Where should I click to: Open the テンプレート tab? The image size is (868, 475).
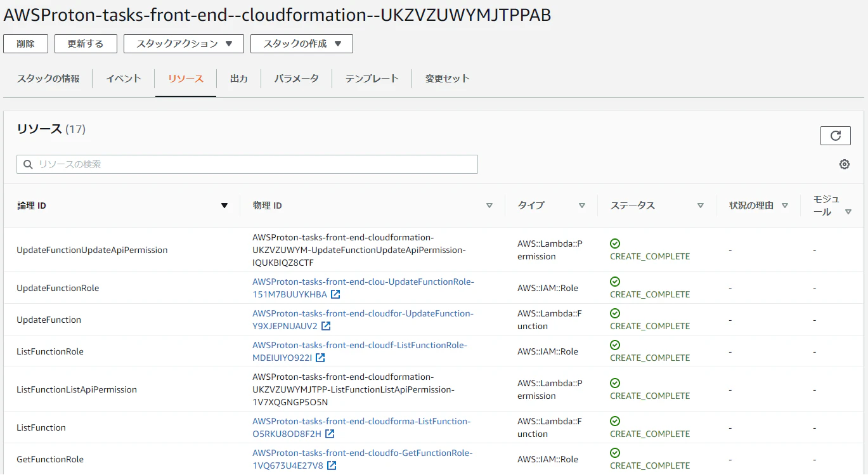coord(371,78)
